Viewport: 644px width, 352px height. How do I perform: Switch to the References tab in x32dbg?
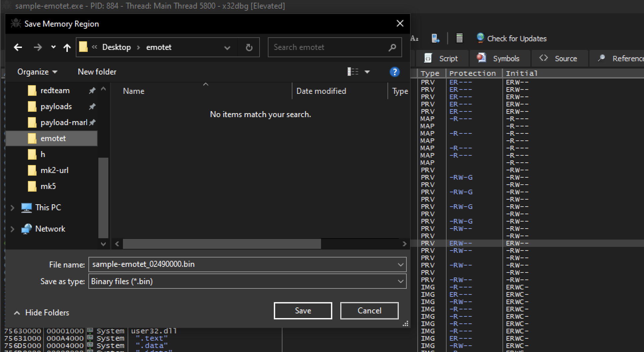(617, 59)
